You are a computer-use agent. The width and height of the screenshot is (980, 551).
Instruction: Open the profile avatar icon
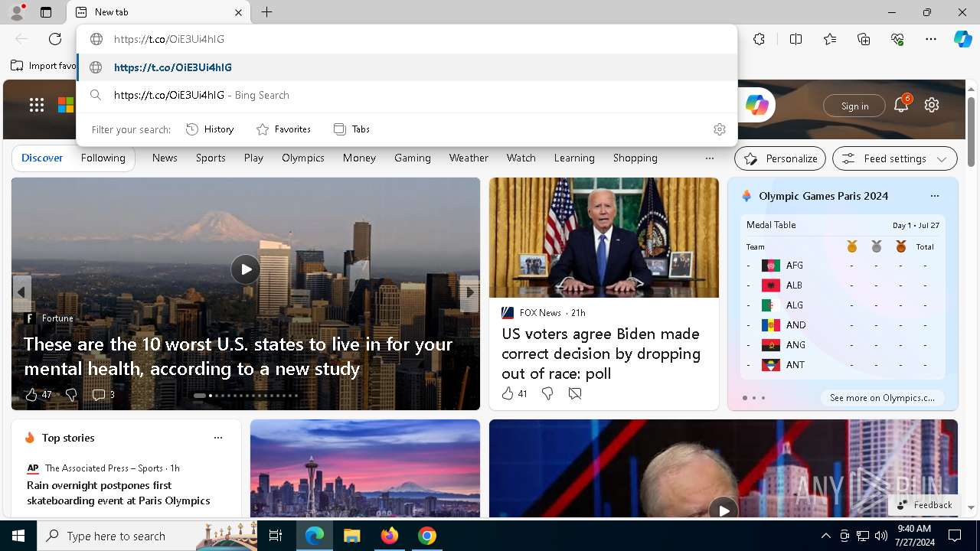(16, 12)
